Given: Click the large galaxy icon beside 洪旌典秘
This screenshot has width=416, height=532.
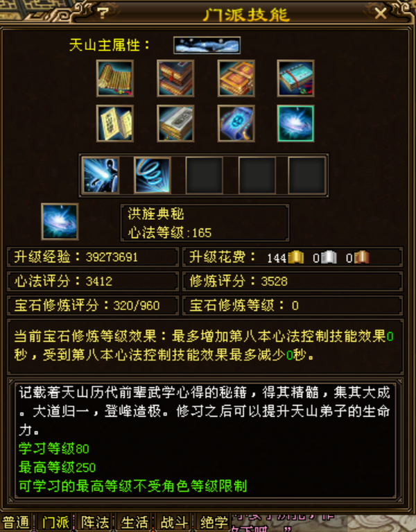Looking at the screenshot, I should [x=60, y=221].
